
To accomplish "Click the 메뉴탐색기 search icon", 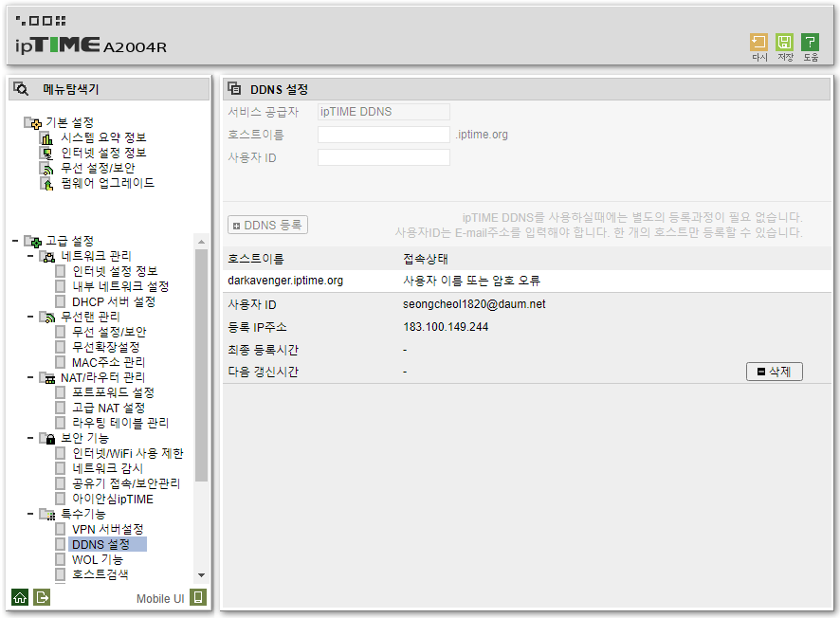I will tap(21, 89).
